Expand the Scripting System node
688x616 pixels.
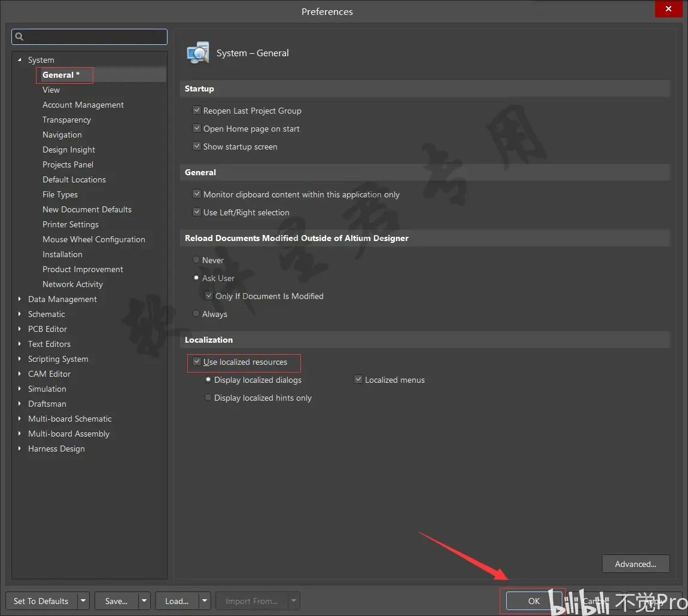(x=19, y=358)
